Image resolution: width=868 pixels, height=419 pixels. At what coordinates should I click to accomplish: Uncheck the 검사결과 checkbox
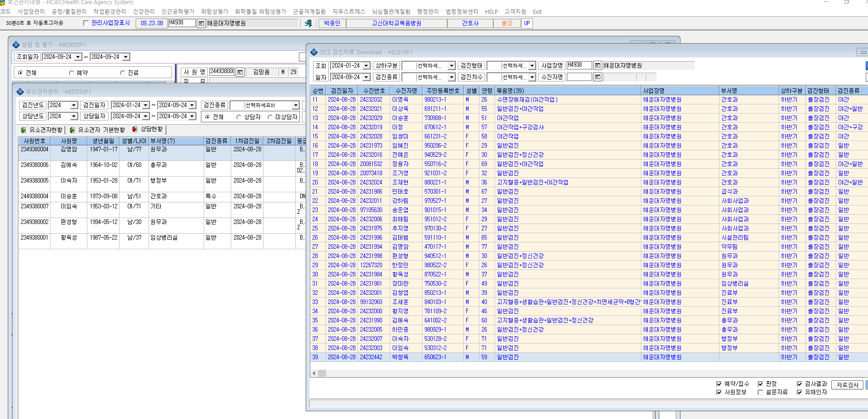(x=799, y=384)
